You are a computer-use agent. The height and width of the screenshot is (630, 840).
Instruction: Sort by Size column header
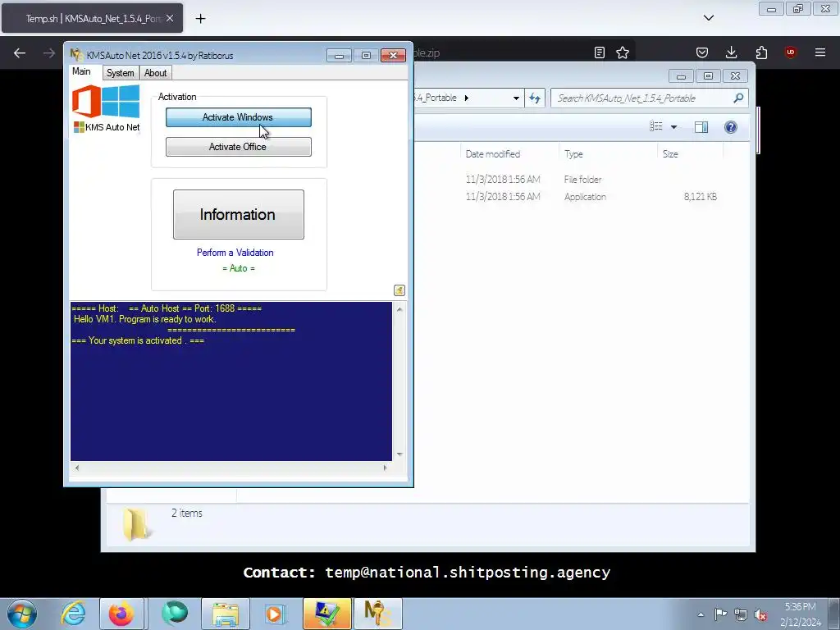pos(670,153)
